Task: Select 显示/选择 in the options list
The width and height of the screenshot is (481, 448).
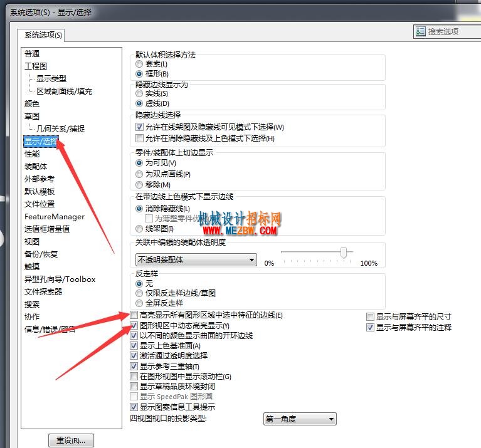Action: point(41,141)
